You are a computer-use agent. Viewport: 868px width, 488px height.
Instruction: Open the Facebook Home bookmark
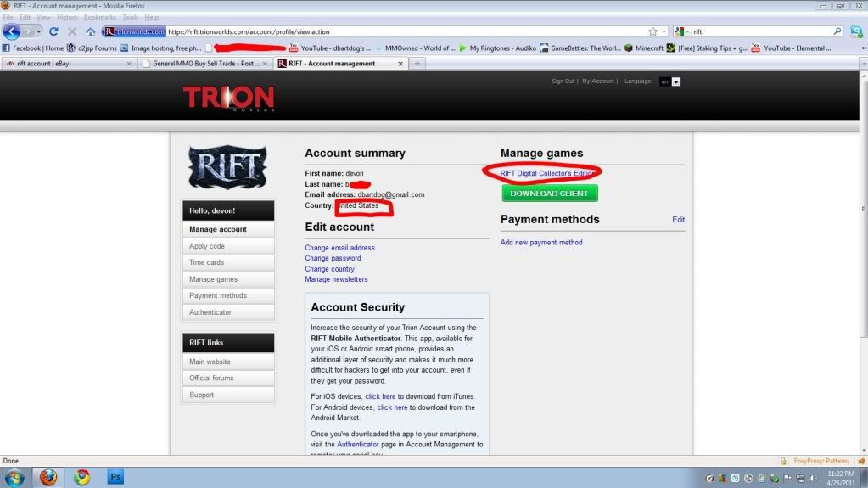pos(33,48)
